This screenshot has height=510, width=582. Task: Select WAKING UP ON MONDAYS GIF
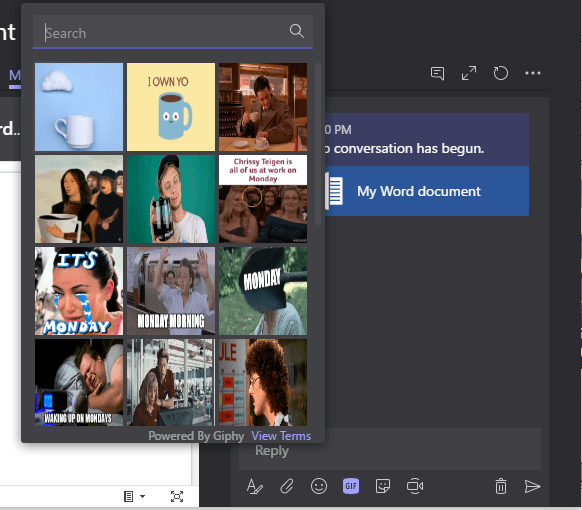[79, 382]
